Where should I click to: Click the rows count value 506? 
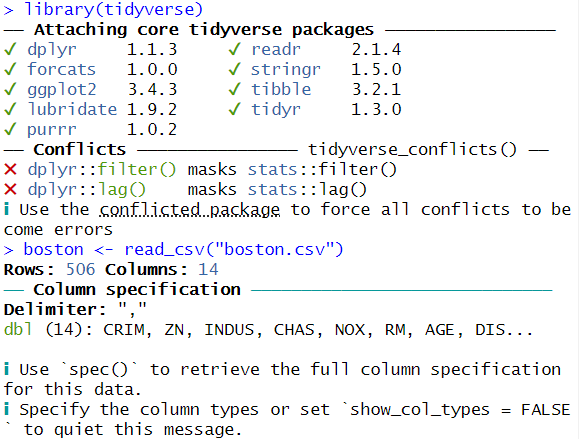[80, 270]
